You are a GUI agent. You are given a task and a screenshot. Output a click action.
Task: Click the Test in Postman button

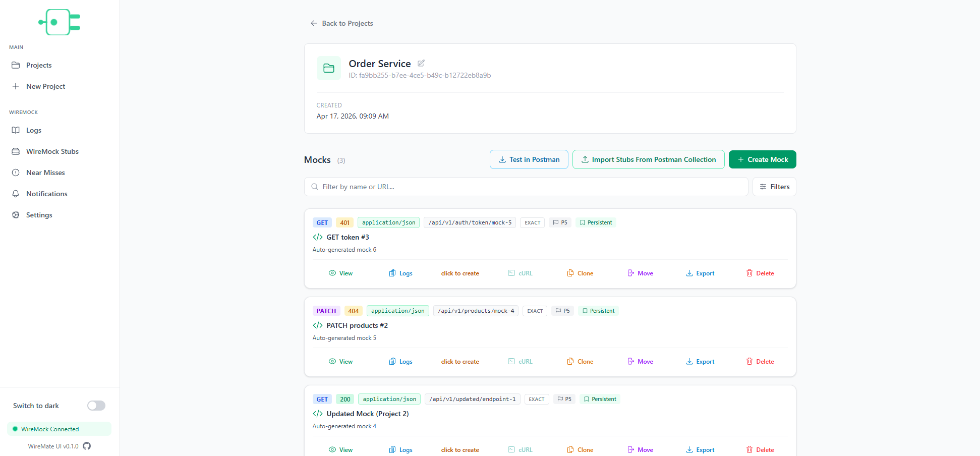[529, 159]
